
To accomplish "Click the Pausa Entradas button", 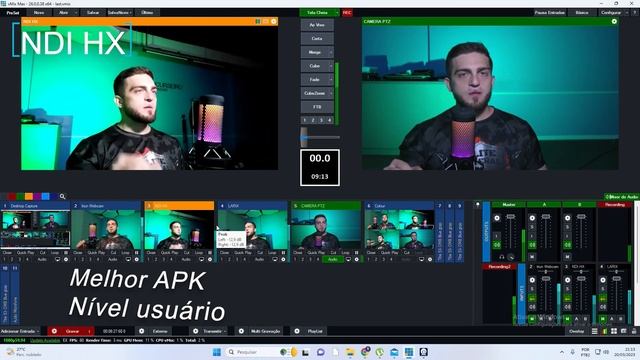I will 550,13.
